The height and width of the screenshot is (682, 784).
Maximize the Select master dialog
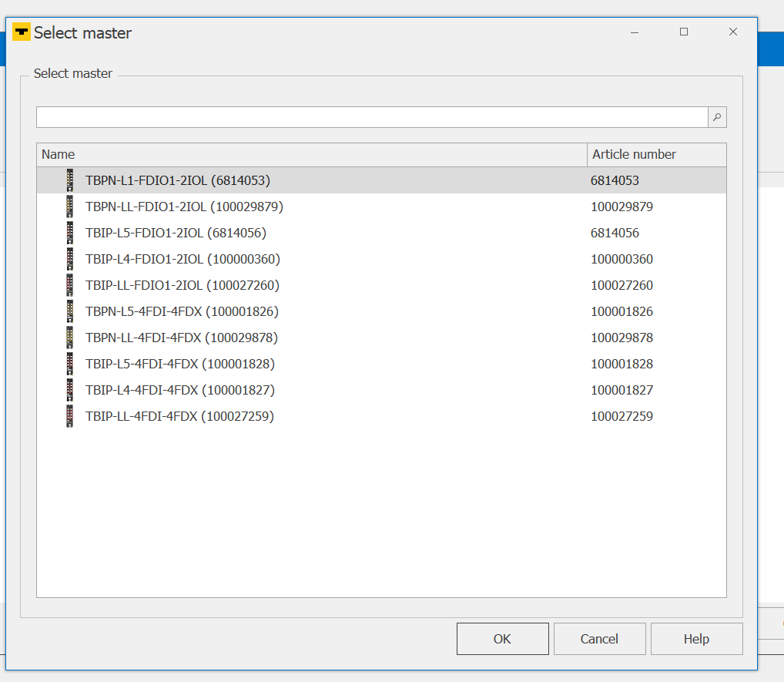tap(684, 32)
